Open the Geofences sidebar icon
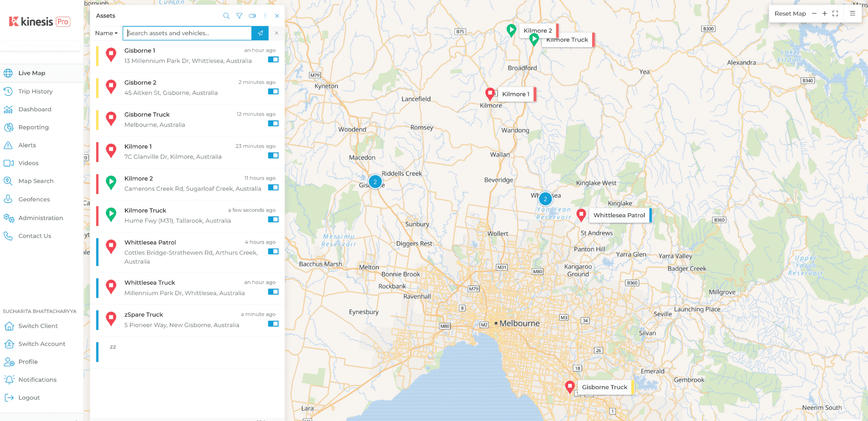 tap(8, 199)
